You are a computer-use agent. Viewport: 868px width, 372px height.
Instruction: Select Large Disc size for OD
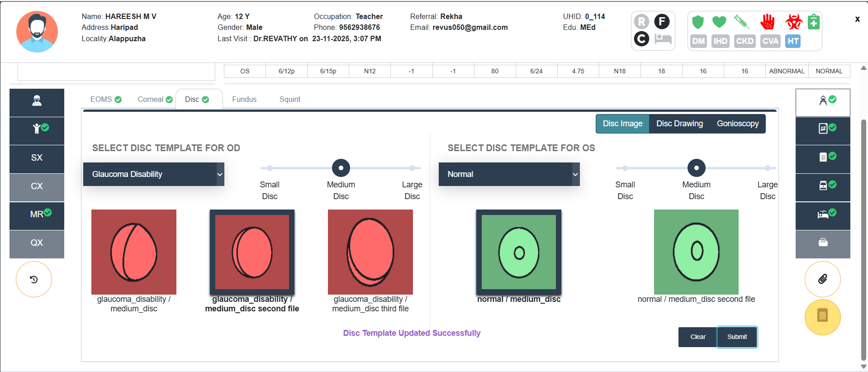pos(412,168)
